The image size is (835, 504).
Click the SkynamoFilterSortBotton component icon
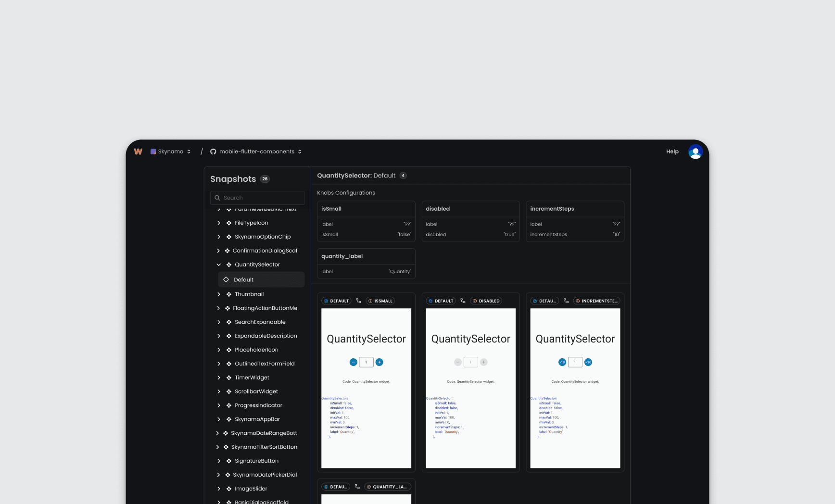tap(226, 447)
